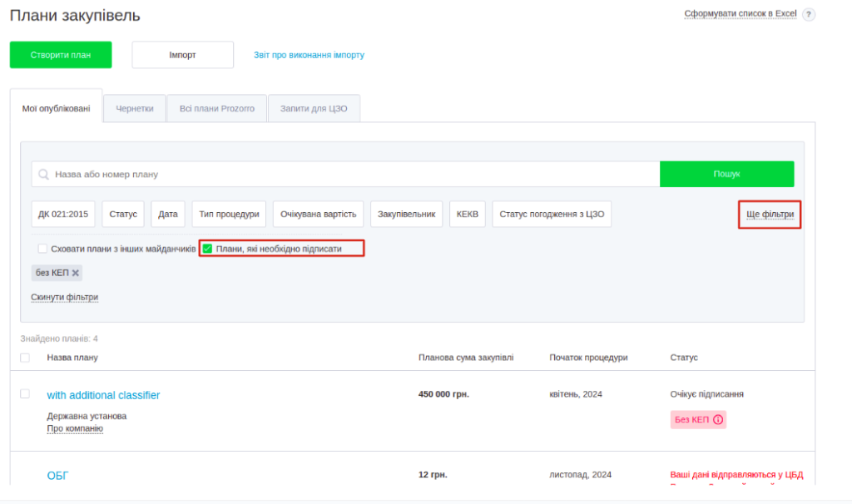
Task: Show more filters via 'Ще фільтри'
Action: [770, 215]
